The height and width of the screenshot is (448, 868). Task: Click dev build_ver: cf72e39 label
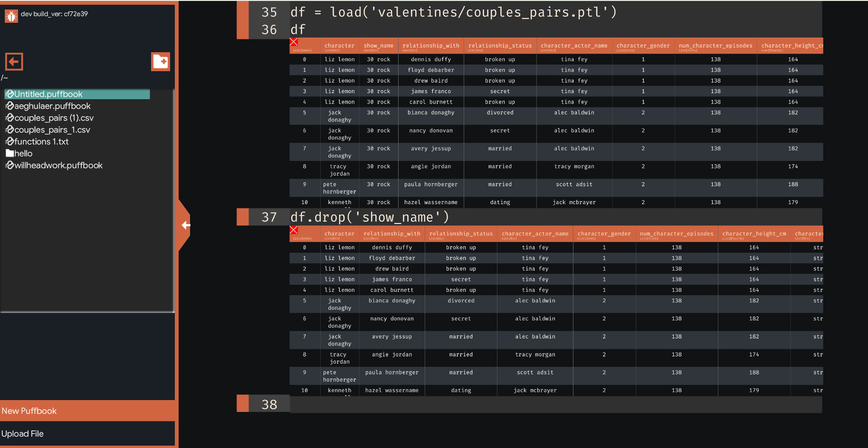[x=54, y=14]
